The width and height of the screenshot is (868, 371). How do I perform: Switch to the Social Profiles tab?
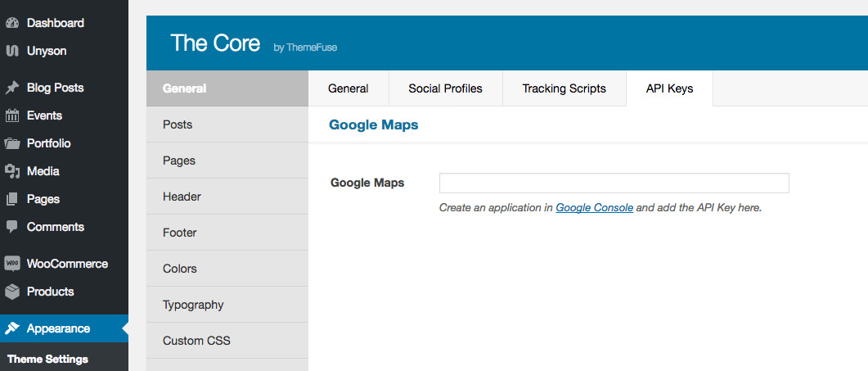click(x=446, y=88)
